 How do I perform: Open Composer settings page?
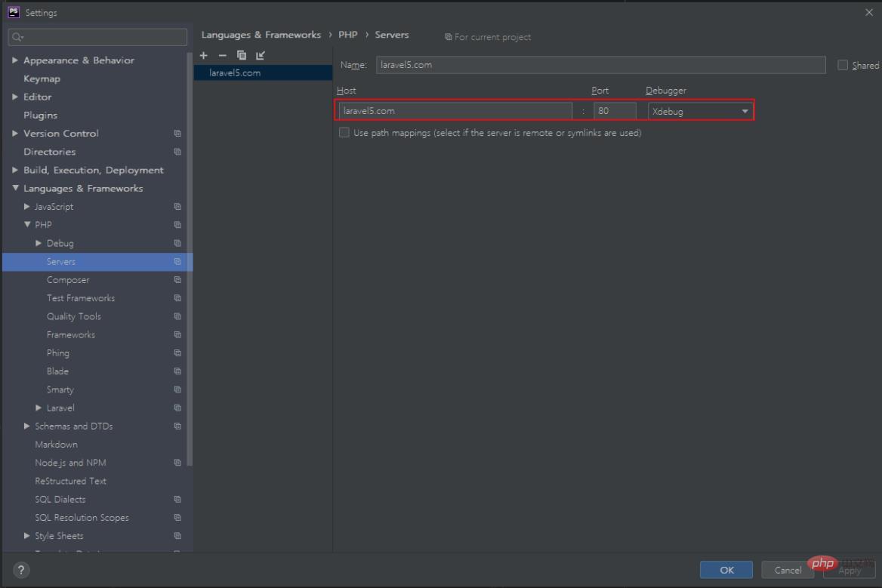point(68,279)
